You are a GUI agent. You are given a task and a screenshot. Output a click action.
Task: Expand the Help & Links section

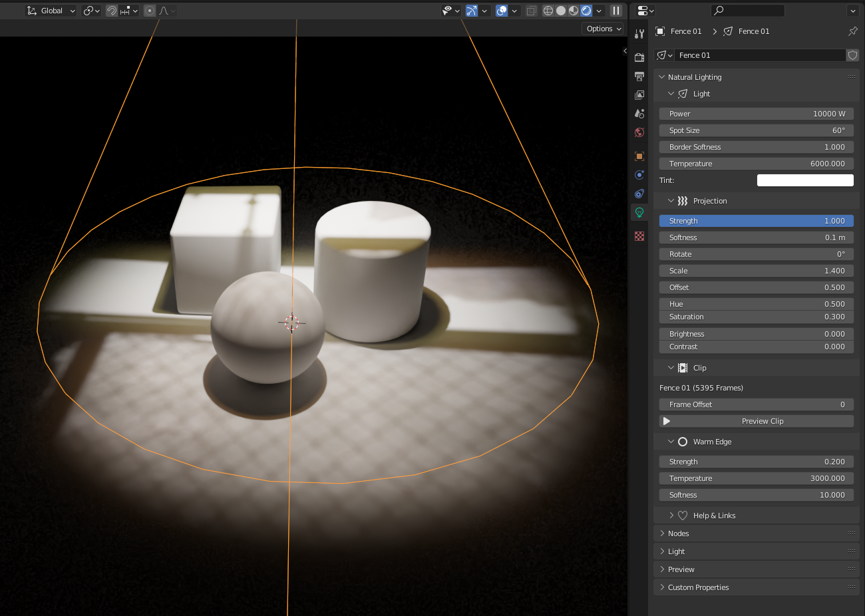[713, 516]
